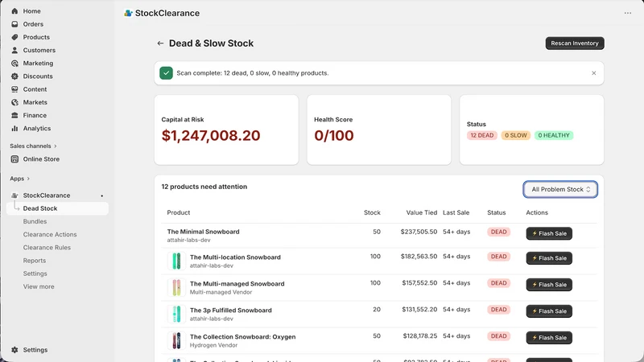644x362 pixels.
Task: Click The Multi-managed Snowboard name
Action: (237, 284)
